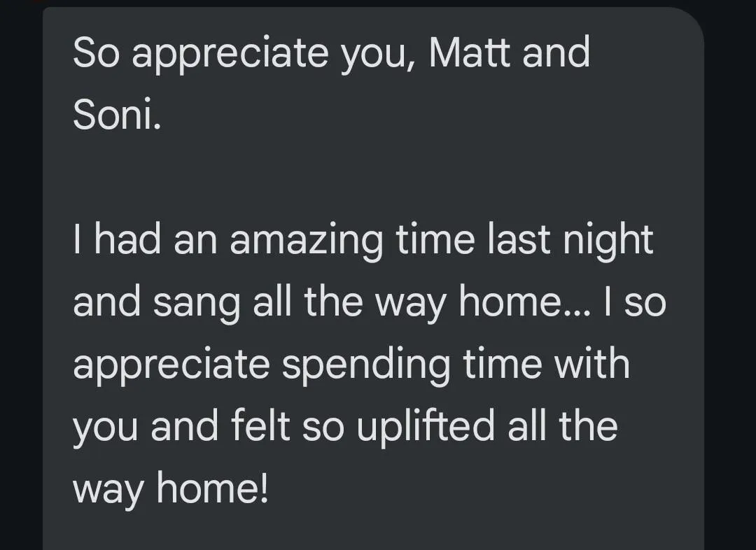Click the word "uplifted" in the message

click(x=426, y=427)
